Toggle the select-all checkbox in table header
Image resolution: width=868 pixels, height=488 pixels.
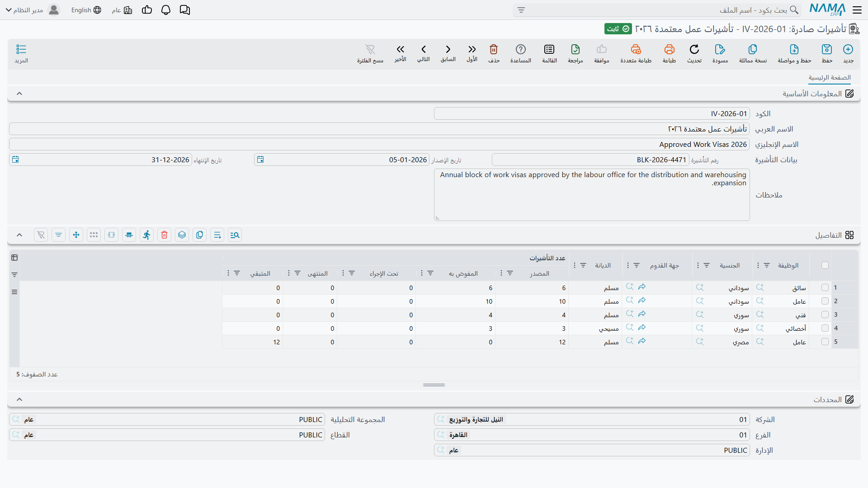(x=825, y=266)
